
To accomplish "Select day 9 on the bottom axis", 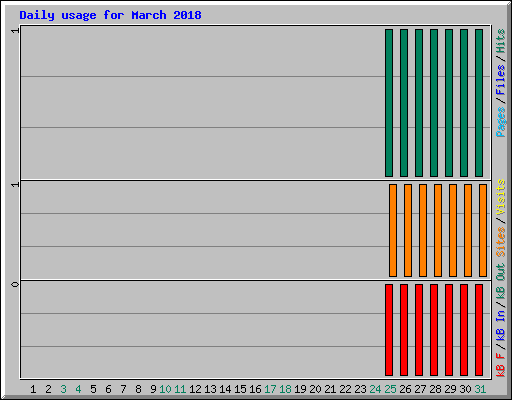I will (x=153, y=389).
